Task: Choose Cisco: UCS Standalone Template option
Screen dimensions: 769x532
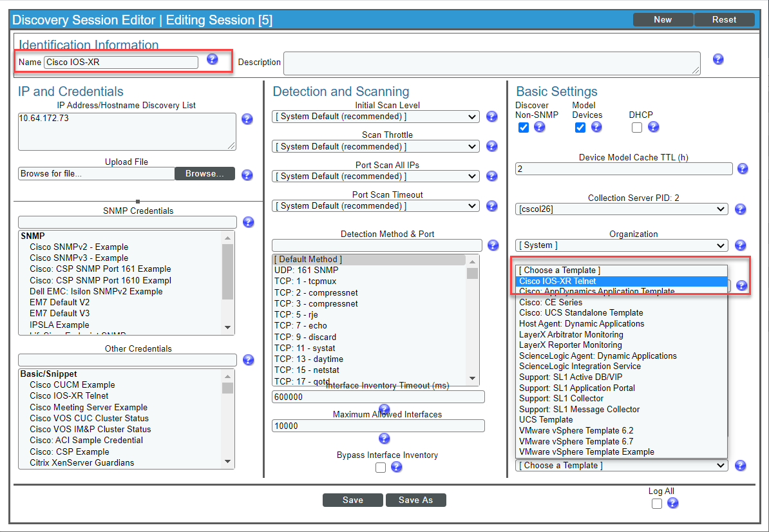Action: tap(622, 313)
